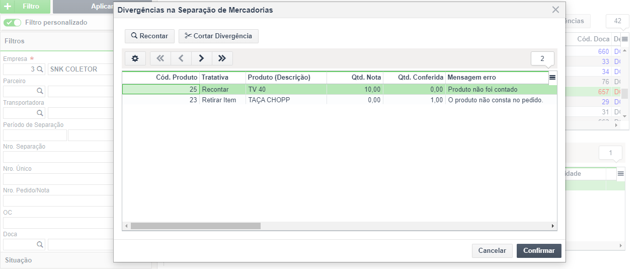Open grid settings gear icon
The height and width of the screenshot is (269, 644).
[x=135, y=58]
